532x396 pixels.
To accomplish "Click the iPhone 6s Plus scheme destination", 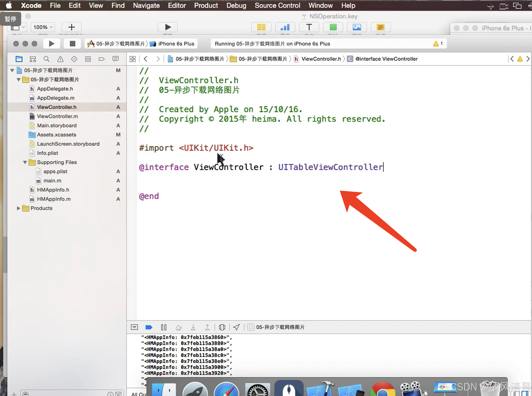I will point(176,44).
